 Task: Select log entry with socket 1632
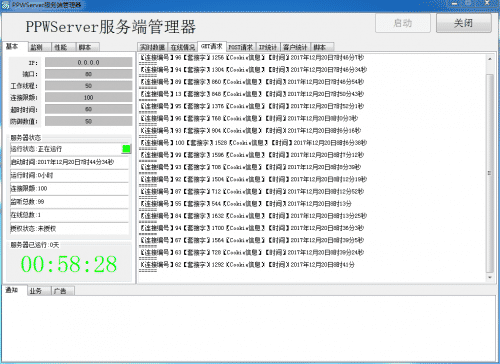point(253,216)
